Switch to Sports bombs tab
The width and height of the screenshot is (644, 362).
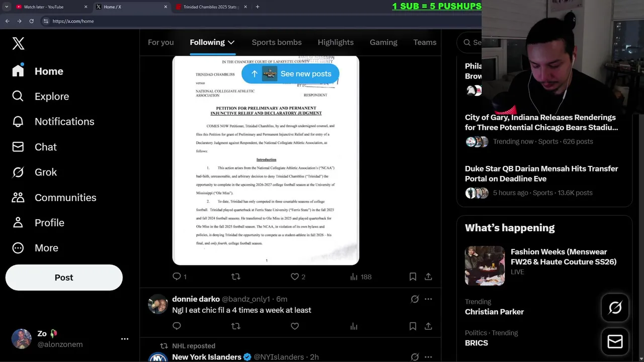click(x=277, y=42)
